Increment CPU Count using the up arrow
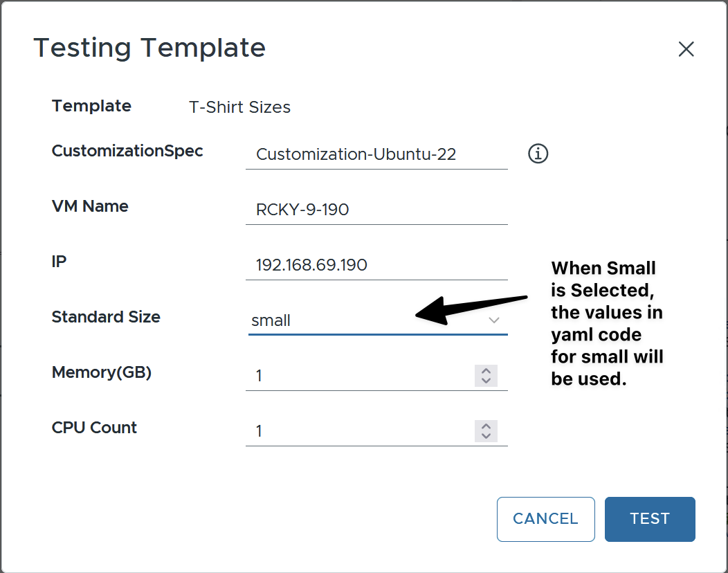Viewport: 728px width, 573px height. [486, 426]
